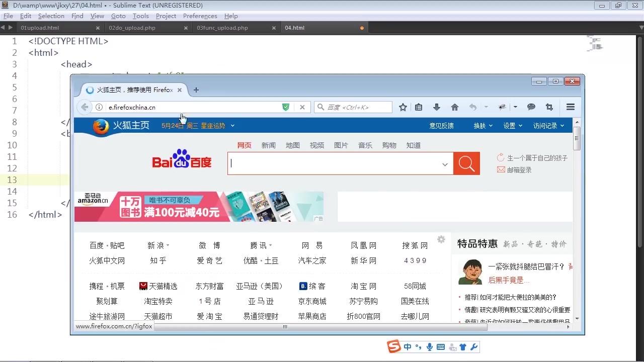Open the 淘宝网 site link

pos(364,286)
